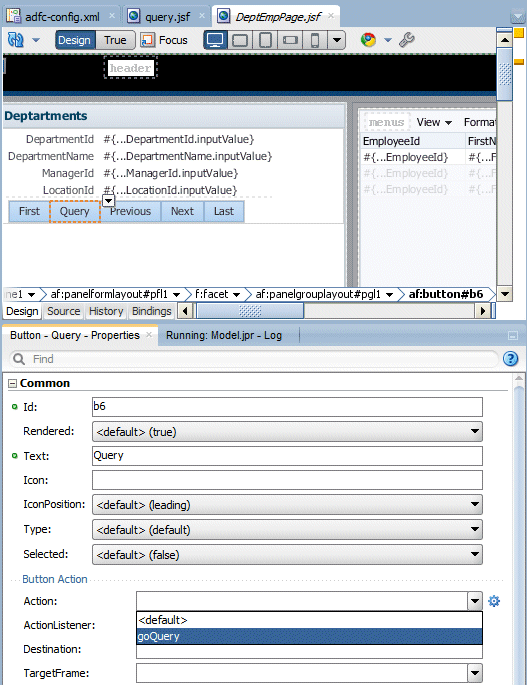Select the Design view tab at bottom
The height and width of the screenshot is (685, 527).
coord(22,311)
